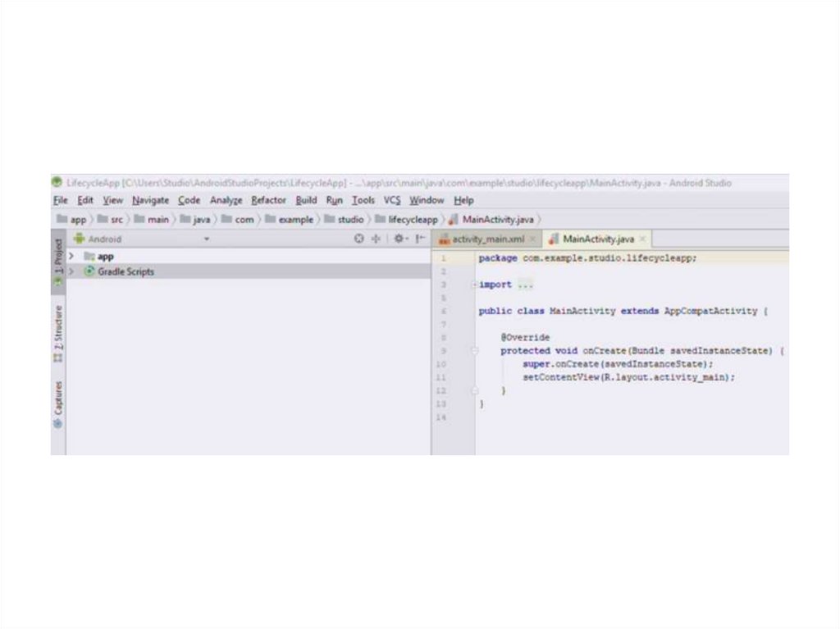Click the java breadcrumb folder
The height and width of the screenshot is (629, 840).
pyautogui.click(x=195, y=220)
